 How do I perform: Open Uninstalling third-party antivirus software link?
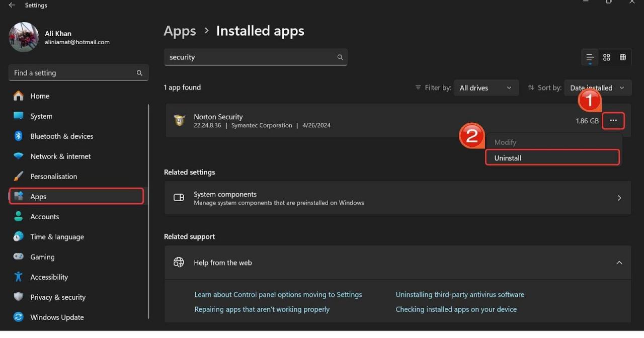tap(459, 294)
